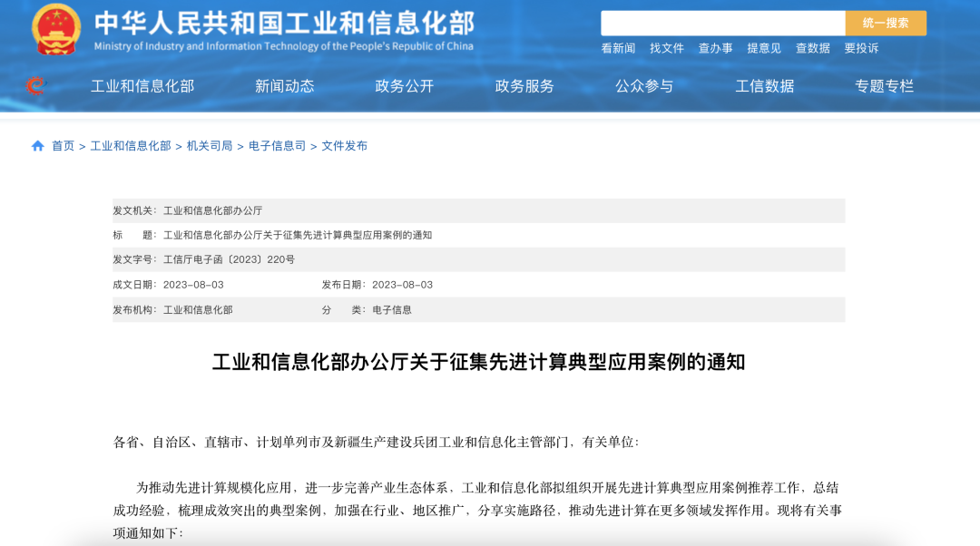
Task: Click the red swirl icon in navigation bar
Action: 35,85
